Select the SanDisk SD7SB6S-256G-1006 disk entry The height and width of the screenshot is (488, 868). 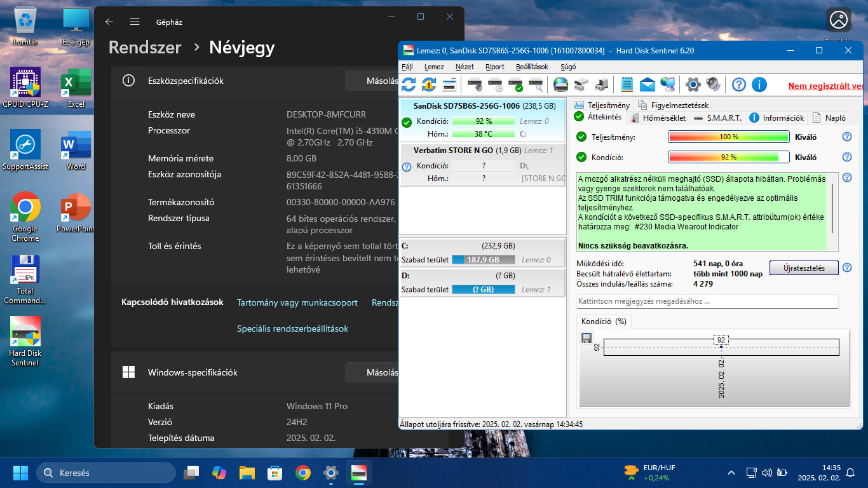(483, 119)
